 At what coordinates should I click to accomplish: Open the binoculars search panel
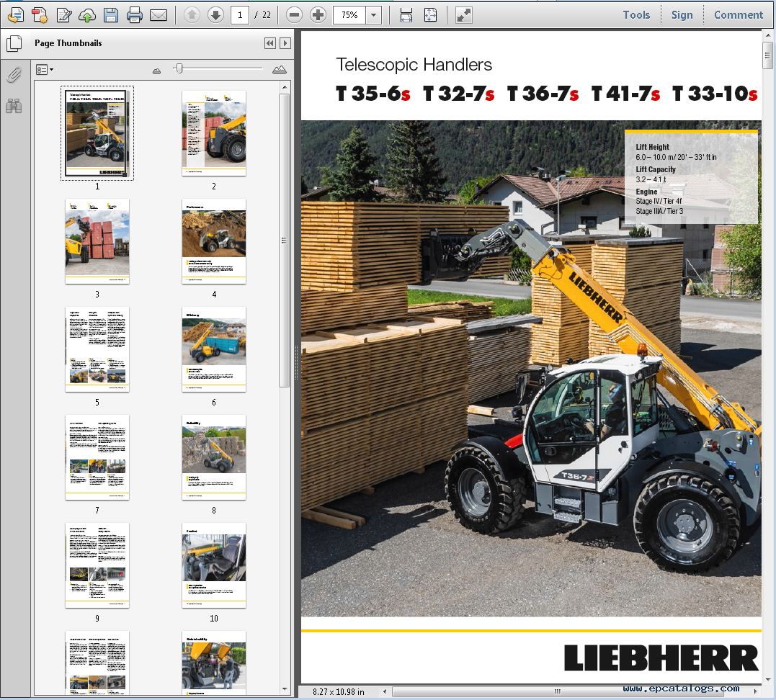point(14,106)
